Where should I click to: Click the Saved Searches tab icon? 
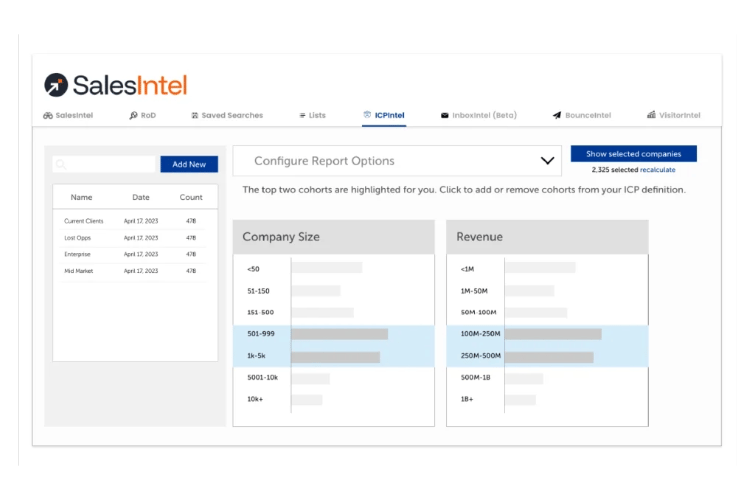tap(195, 116)
